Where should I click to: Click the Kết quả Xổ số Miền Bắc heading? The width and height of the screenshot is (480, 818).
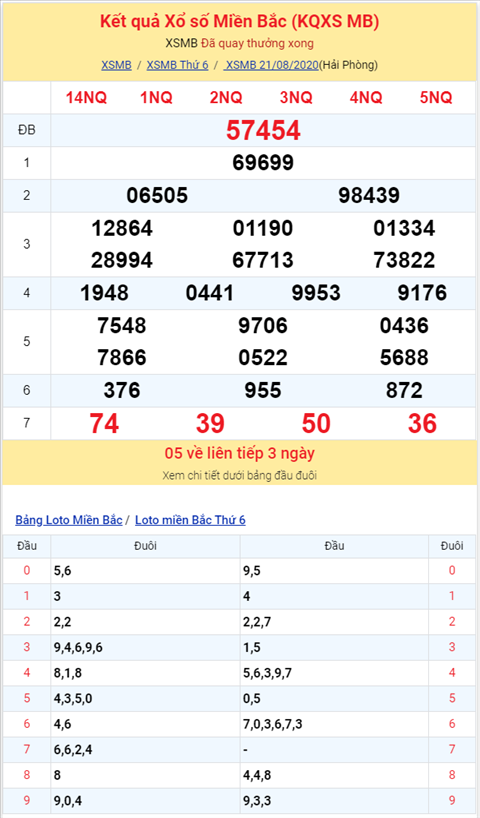click(x=239, y=22)
